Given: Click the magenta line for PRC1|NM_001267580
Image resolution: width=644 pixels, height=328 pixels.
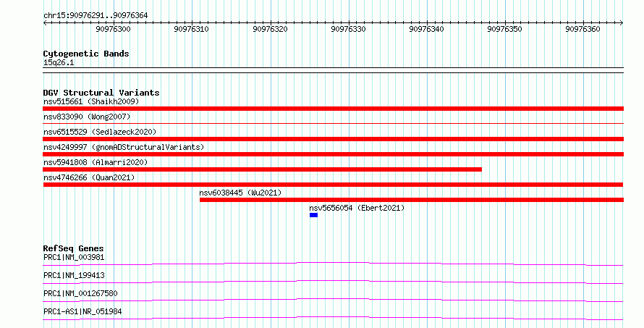Looking at the screenshot, I should pyautogui.click(x=333, y=300).
